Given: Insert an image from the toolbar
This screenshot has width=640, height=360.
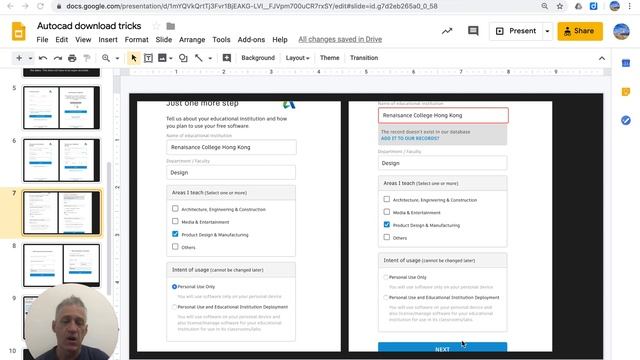Looking at the screenshot, I should (162, 58).
